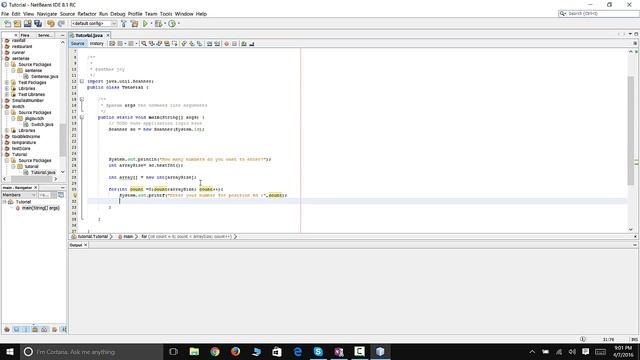Run the project with the green arrow
Image resolution: width=640 pixels, height=360 pixels.
pyautogui.click(x=145, y=24)
